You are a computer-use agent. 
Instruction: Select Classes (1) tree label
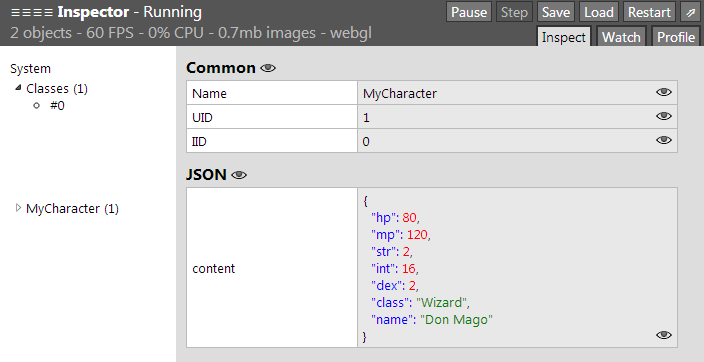point(57,88)
